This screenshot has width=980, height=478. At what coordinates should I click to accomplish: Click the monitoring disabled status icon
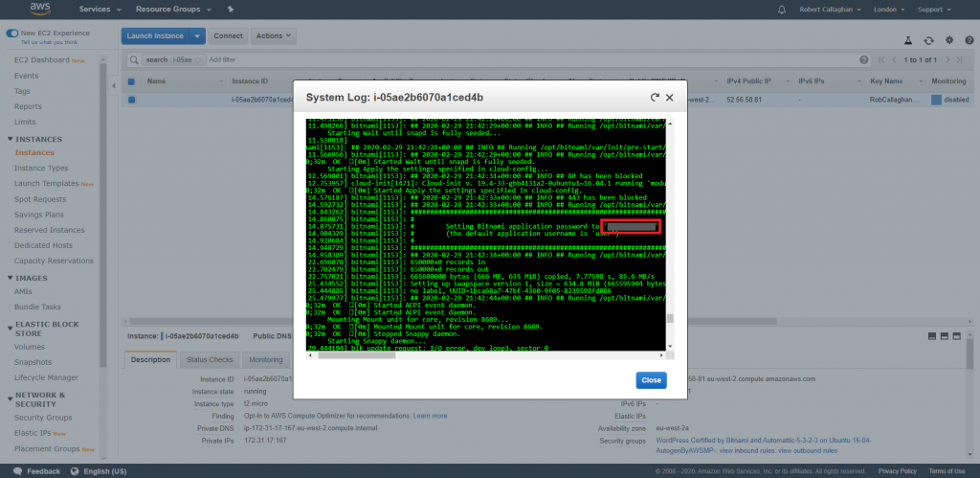point(936,100)
